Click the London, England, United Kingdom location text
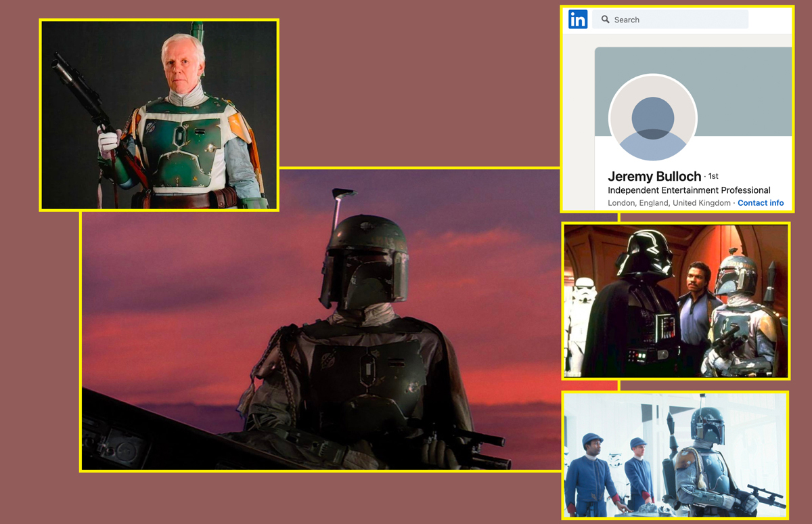The height and width of the screenshot is (524, 812). pos(669,203)
